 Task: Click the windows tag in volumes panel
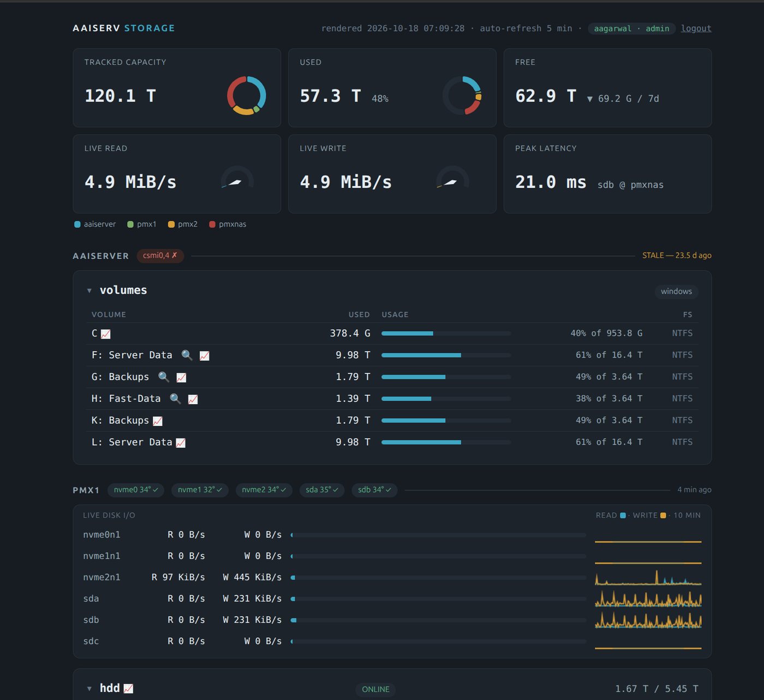[x=676, y=292]
